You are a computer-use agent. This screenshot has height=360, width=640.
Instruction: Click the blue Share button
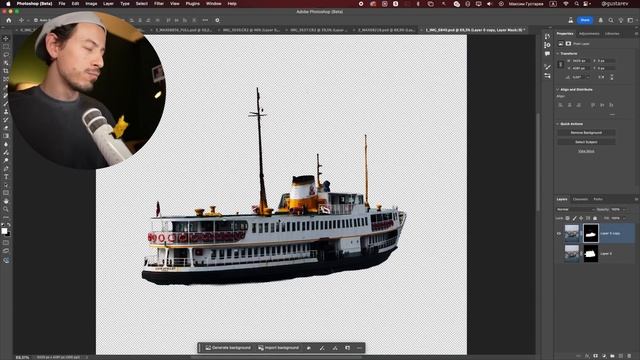click(585, 20)
